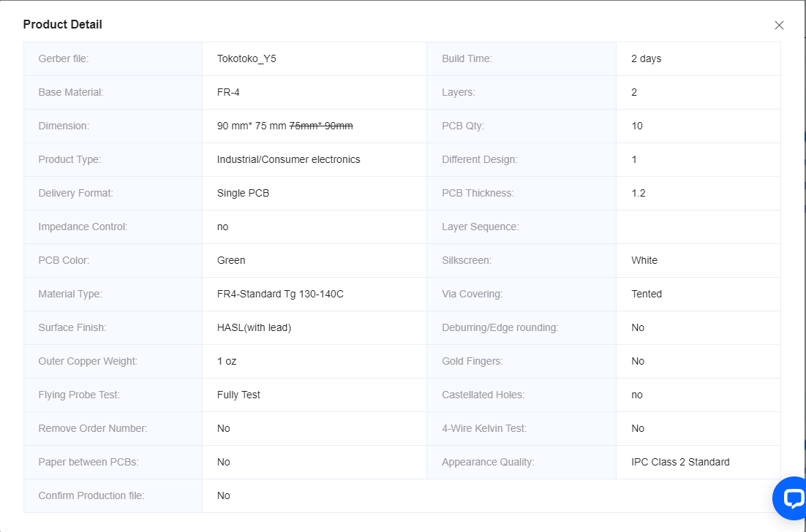This screenshot has width=806, height=532.
Task: Select the Fully Test flying probe value
Action: [x=238, y=395]
